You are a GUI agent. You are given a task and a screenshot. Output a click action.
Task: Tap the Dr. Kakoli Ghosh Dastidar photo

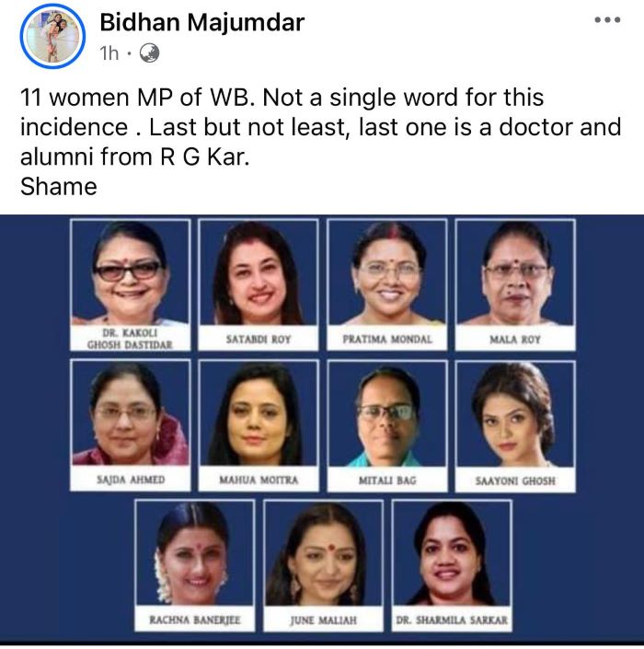pos(130,272)
